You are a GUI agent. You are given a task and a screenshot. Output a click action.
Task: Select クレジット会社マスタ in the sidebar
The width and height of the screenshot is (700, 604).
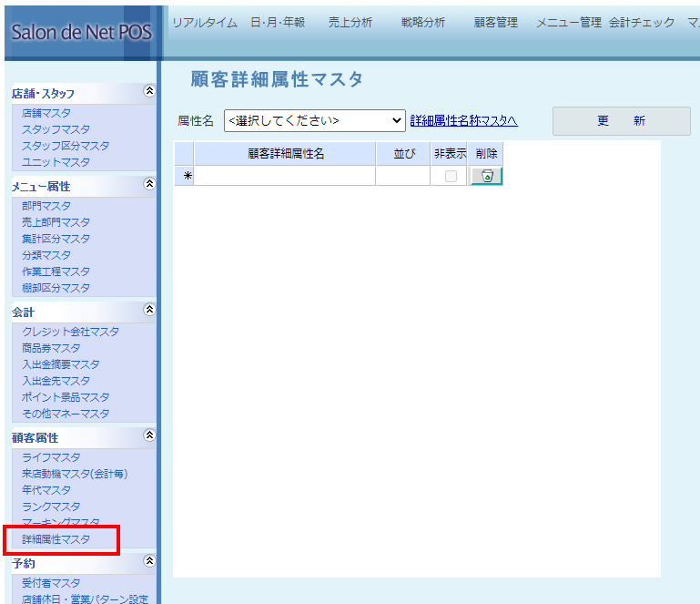[70, 332]
